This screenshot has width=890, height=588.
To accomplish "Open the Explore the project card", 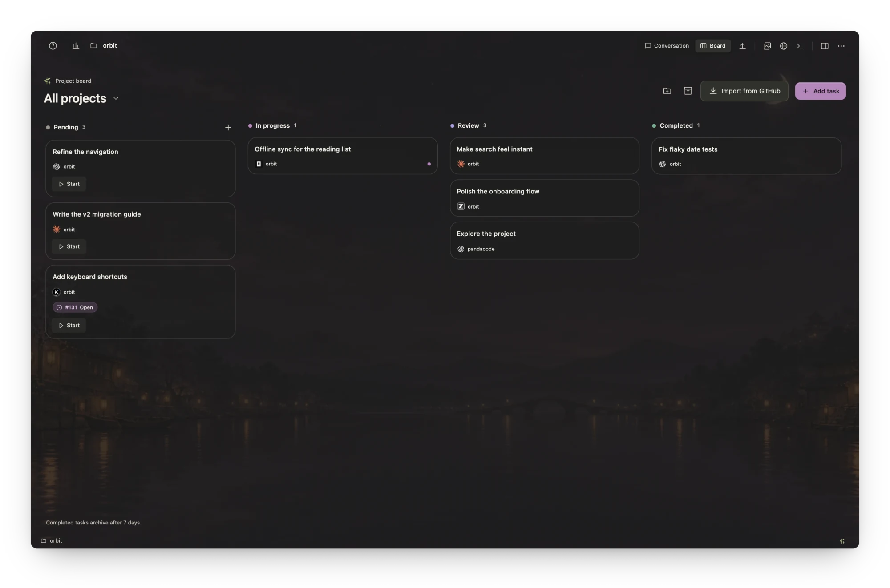I will point(545,241).
